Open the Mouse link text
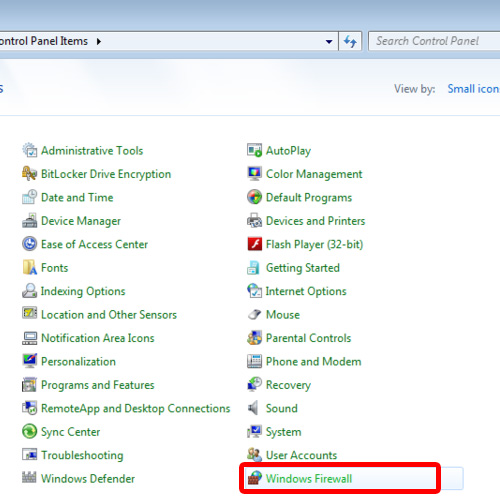The width and height of the screenshot is (500, 500). [283, 315]
